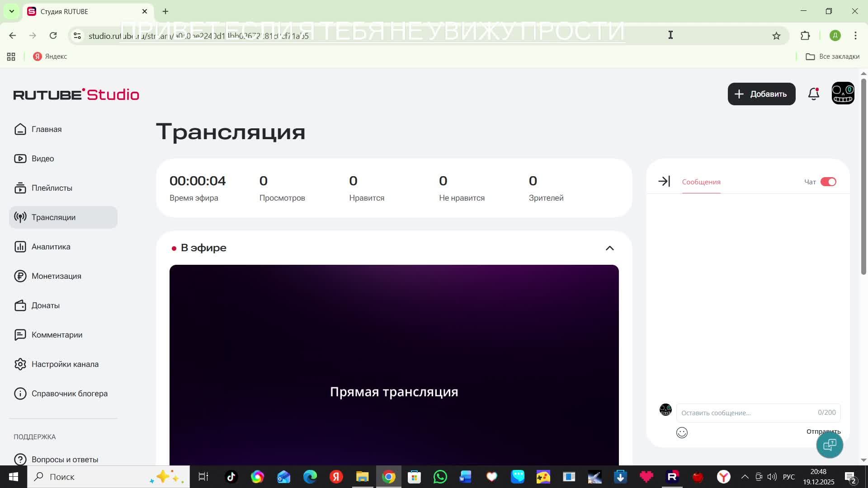Open the support chat floating button
868x488 pixels.
[829, 445]
